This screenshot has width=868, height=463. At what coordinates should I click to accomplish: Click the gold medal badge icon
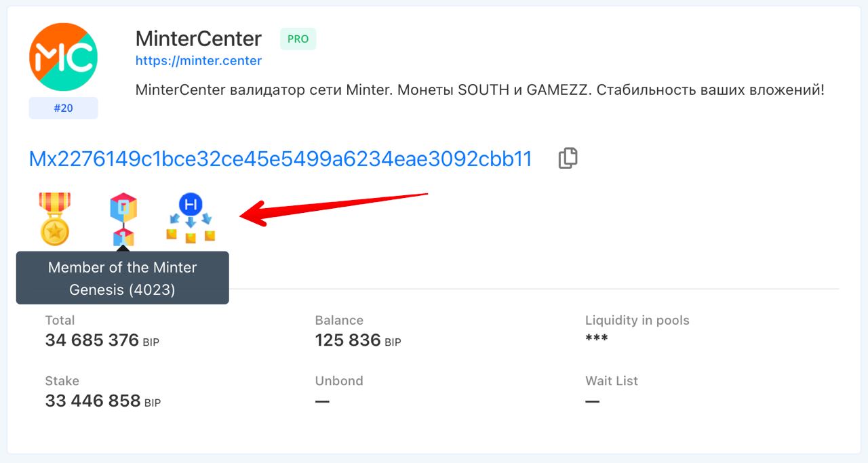point(55,218)
